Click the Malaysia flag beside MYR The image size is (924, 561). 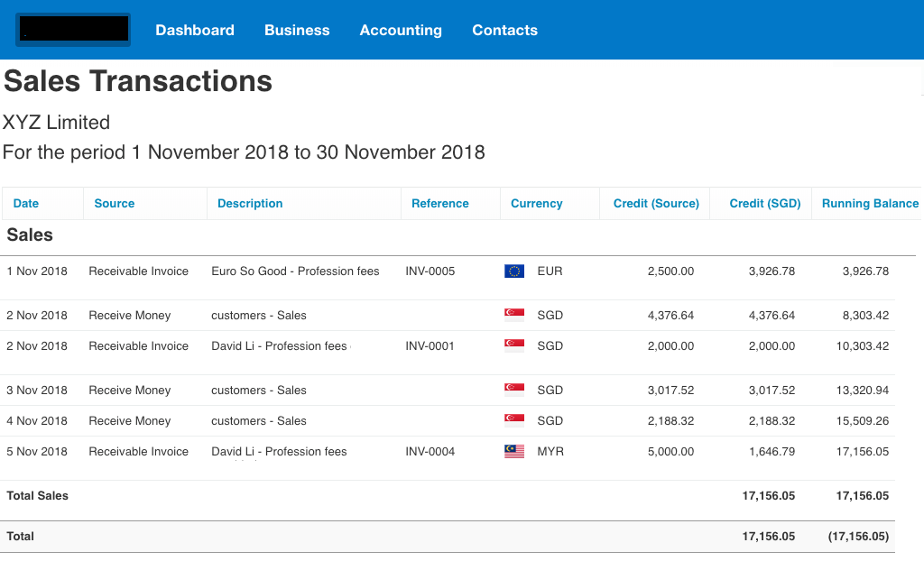tap(514, 451)
